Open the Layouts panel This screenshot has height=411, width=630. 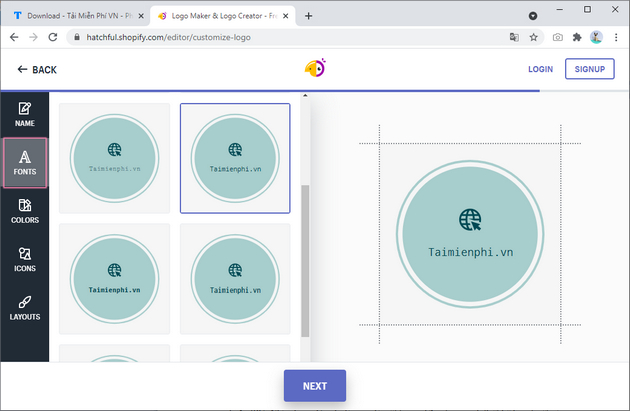[x=25, y=307]
